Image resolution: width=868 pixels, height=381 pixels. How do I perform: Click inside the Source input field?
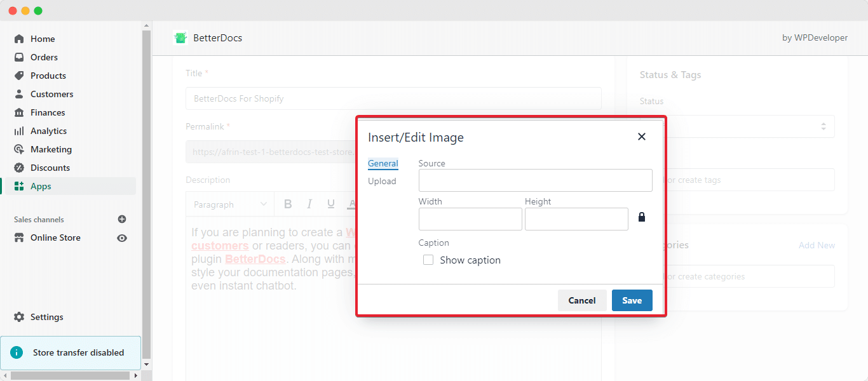pyautogui.click(x=535, y=180)
